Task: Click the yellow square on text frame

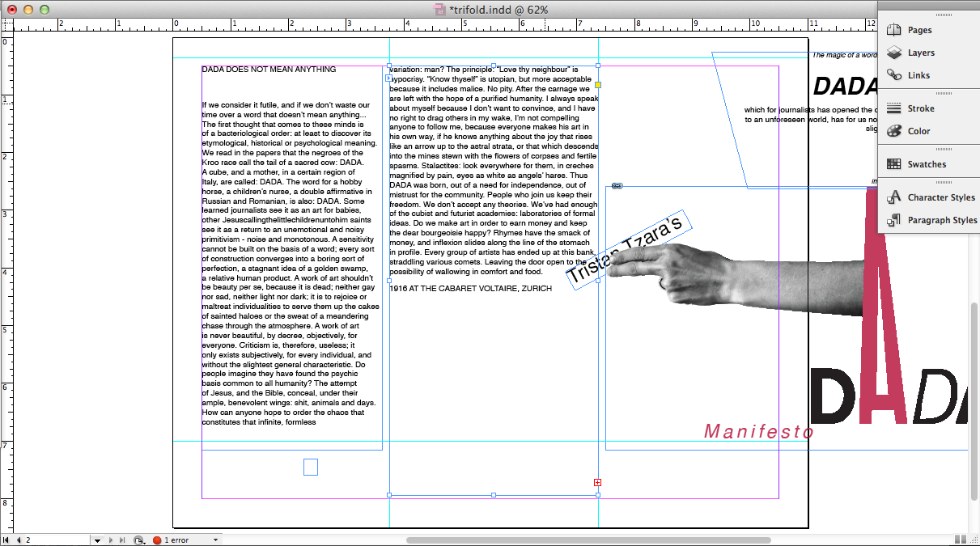Action: [598, 85]
